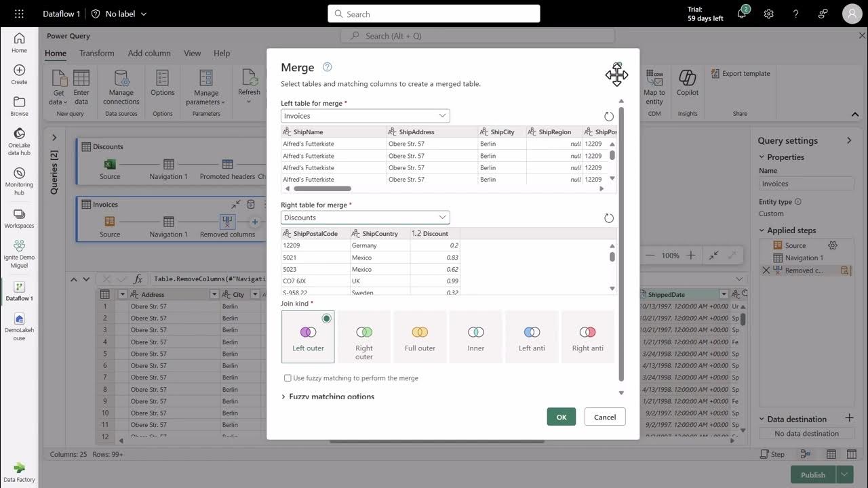The width and height of the screenshot is (868, 488).
Task: Click Options in the ribbon
Action: 163,83
